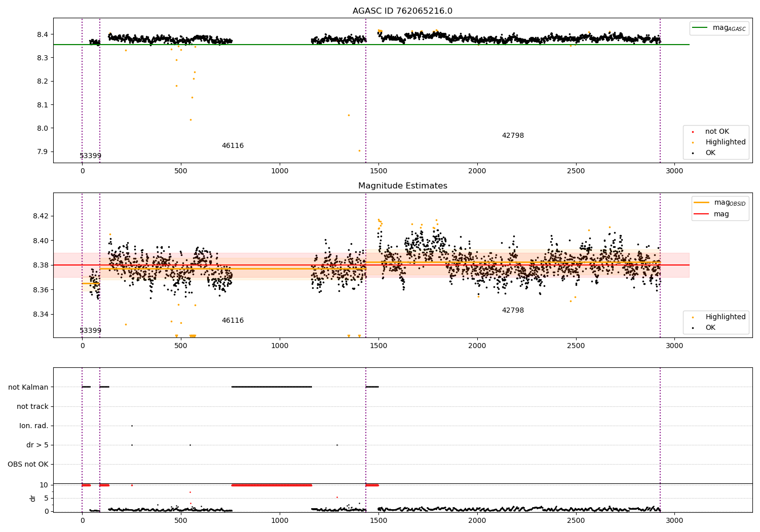Viewport: 760px width, 532px height.
Task: Select the mag AGASC legend entry in top plot
Action: [719, 28]
